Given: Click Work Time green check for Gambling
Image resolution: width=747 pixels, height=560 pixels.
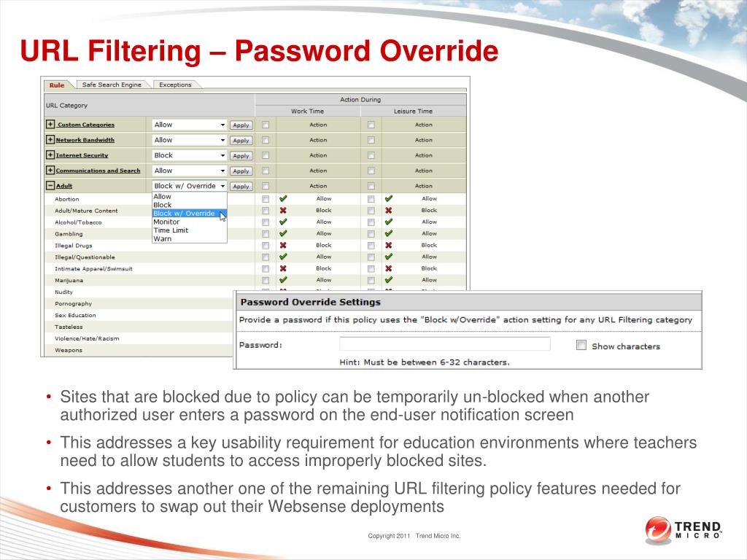Looking at the screenshot, I should (283, 233).
